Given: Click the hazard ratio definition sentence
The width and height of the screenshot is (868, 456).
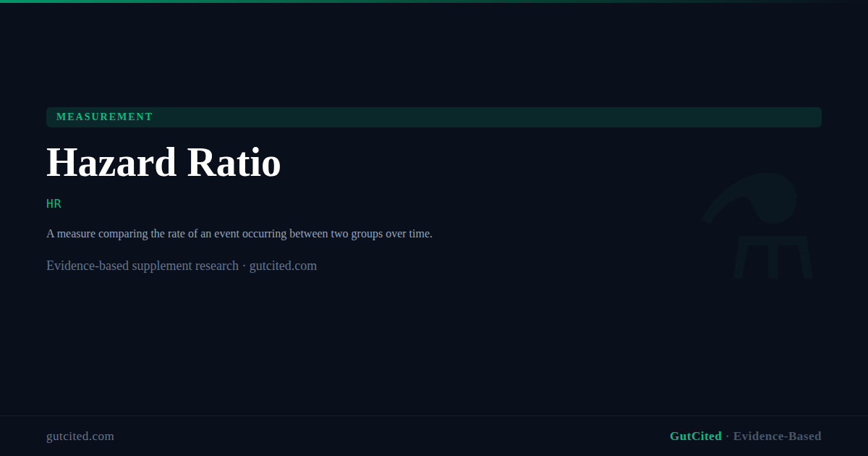Looking at the screenshot, I should click(239, 234).
